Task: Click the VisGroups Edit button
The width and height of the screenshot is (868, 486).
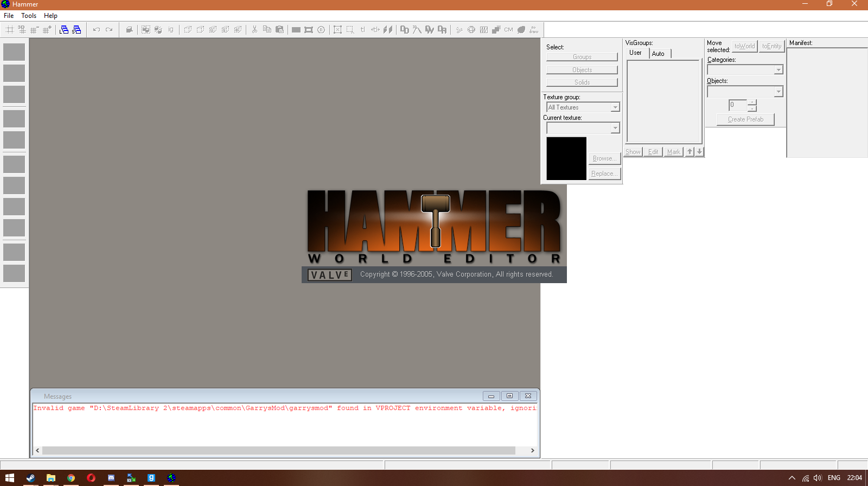Action: click(653, 152)
